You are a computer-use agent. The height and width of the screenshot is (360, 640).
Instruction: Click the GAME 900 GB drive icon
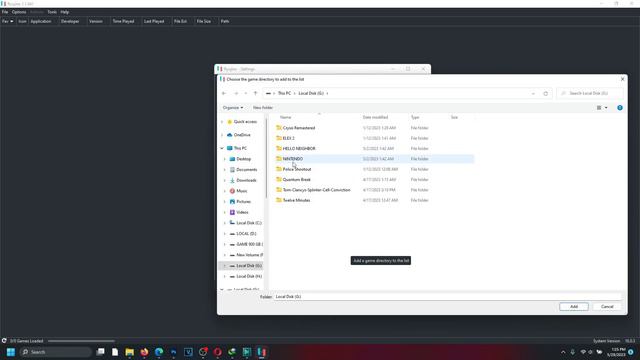[232, 244]
